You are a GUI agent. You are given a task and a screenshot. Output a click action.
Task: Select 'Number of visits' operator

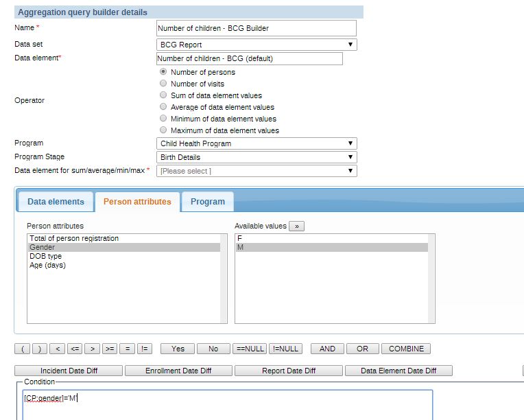(x=163, y=84)
